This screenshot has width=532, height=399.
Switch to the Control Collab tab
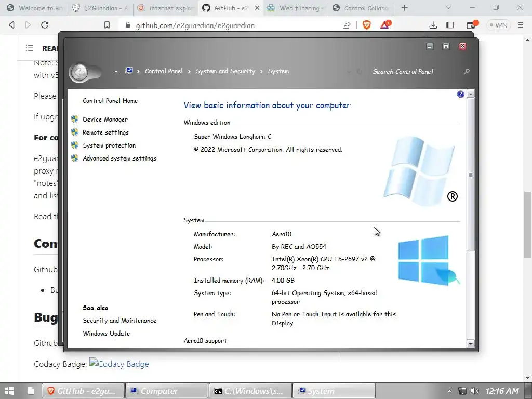(361, 8)
